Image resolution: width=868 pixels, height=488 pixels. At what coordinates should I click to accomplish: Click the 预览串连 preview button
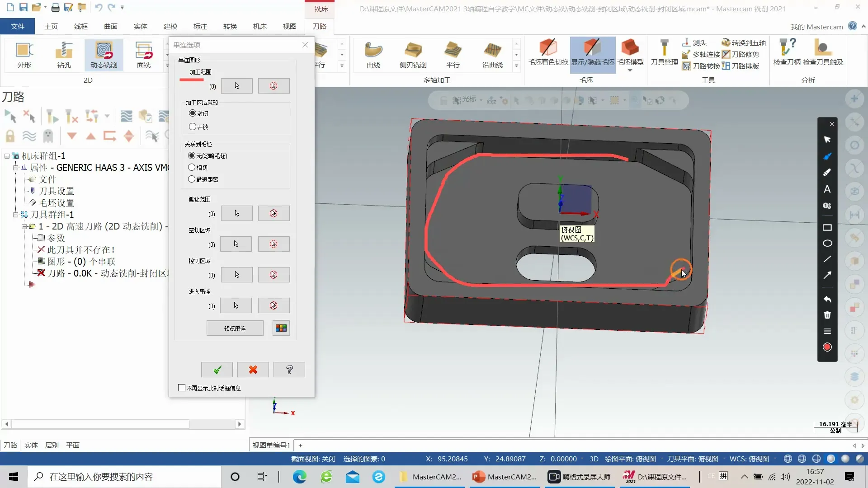[235, 328]
